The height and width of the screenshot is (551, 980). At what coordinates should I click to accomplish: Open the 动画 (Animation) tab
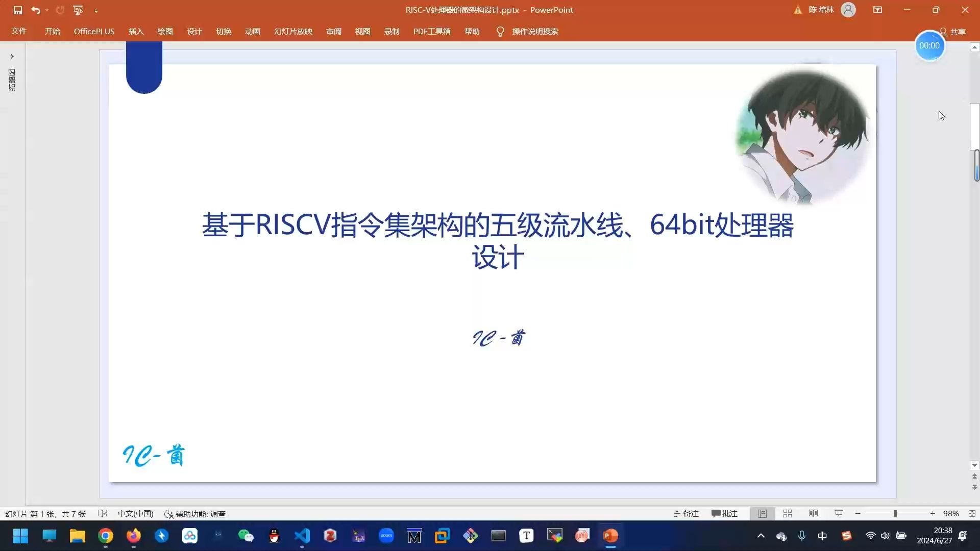[253, 32]
